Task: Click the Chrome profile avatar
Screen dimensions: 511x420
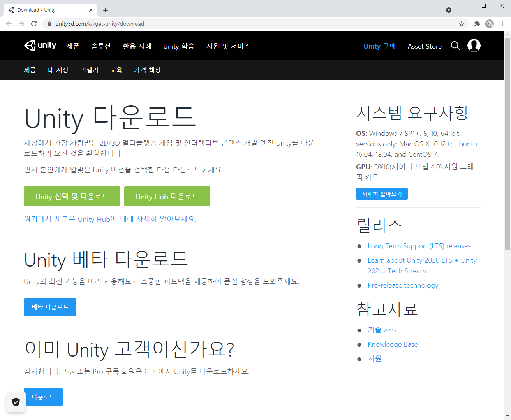Action: pyautogui.click(x=490, y=24)
